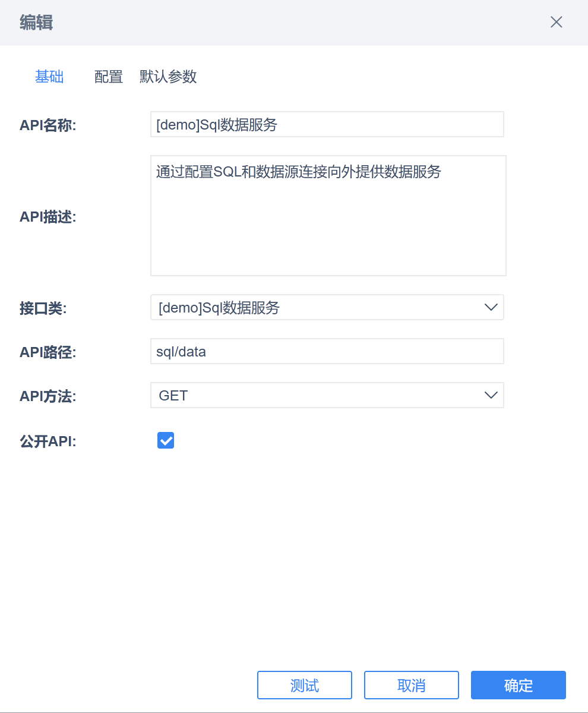Click the 取消 button
The width and height of the screenshot is (588, 713).
click(x=412, y=685)
